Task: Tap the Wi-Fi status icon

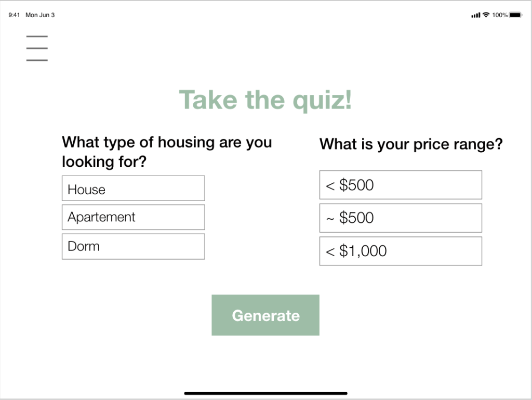Action: tap(486, 15)
